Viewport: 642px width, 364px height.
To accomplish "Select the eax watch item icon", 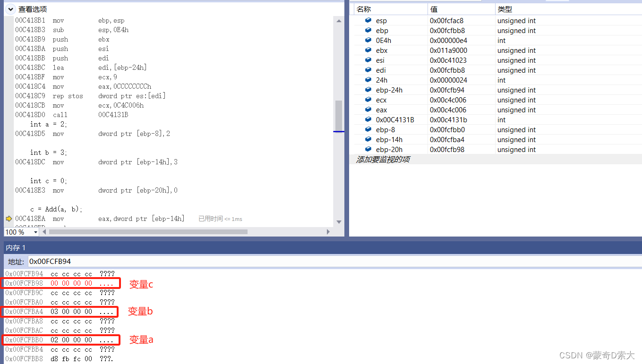I will (x=368, y=110).
